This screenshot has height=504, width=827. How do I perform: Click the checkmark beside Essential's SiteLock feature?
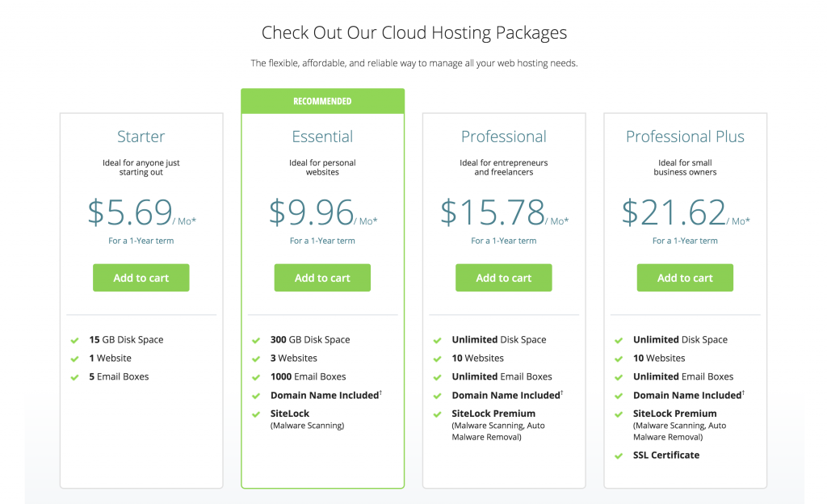point(256,414)
